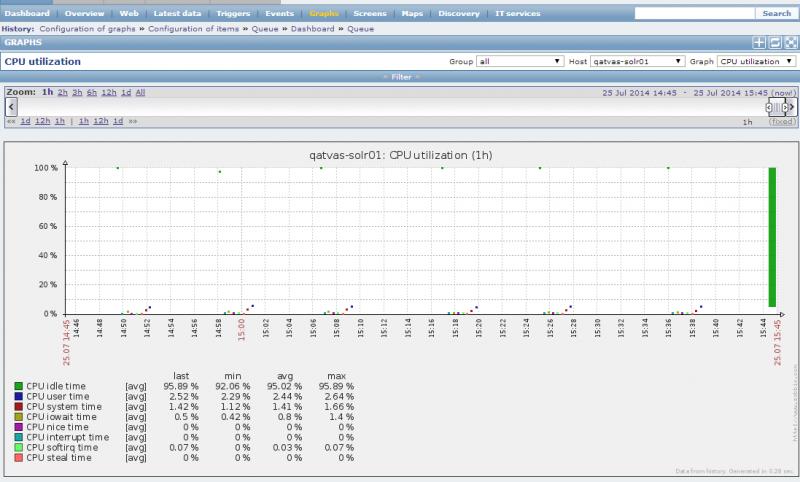
Task: Click the olive CPU iowait time swatch
Action: (x=18, y=417)
